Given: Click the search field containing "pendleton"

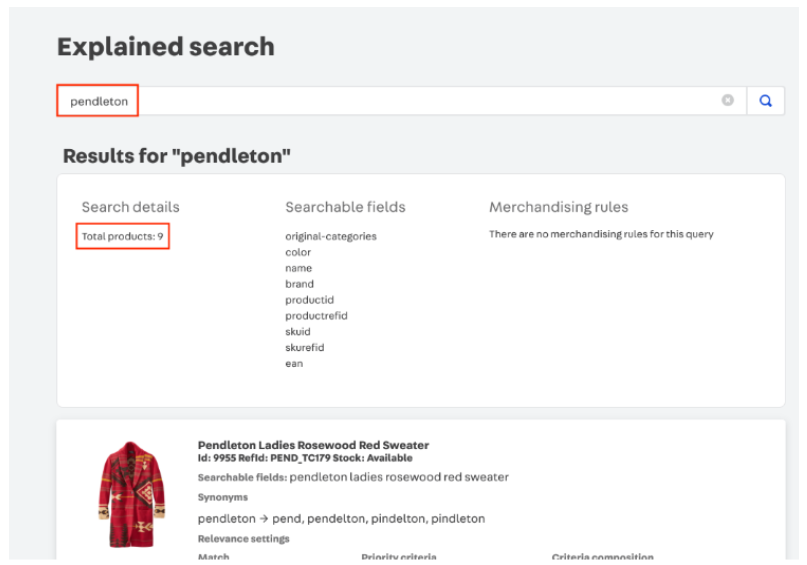Looking at the screenshot, I should [400, 101].
